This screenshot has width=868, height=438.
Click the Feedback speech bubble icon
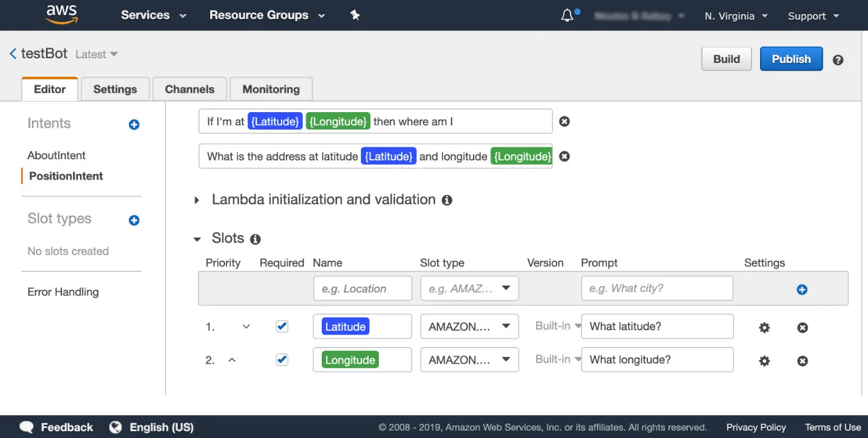(25, 427)
